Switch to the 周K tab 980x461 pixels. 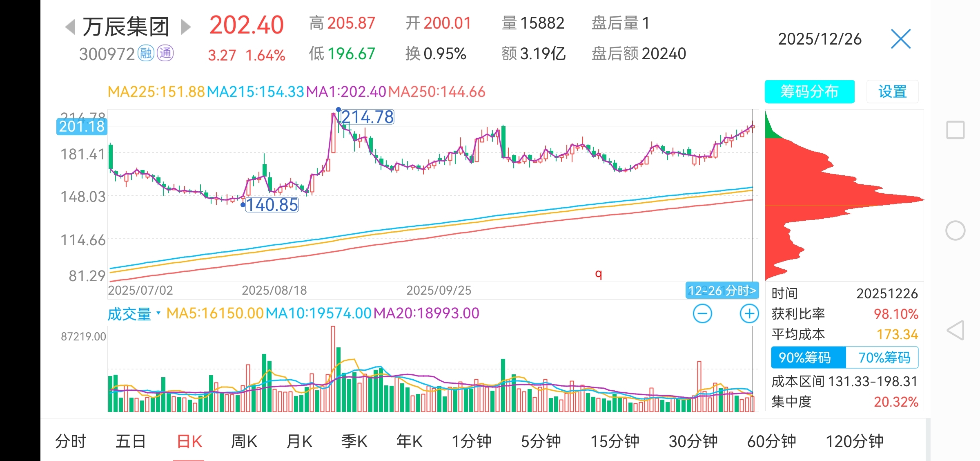pos(244,441)
